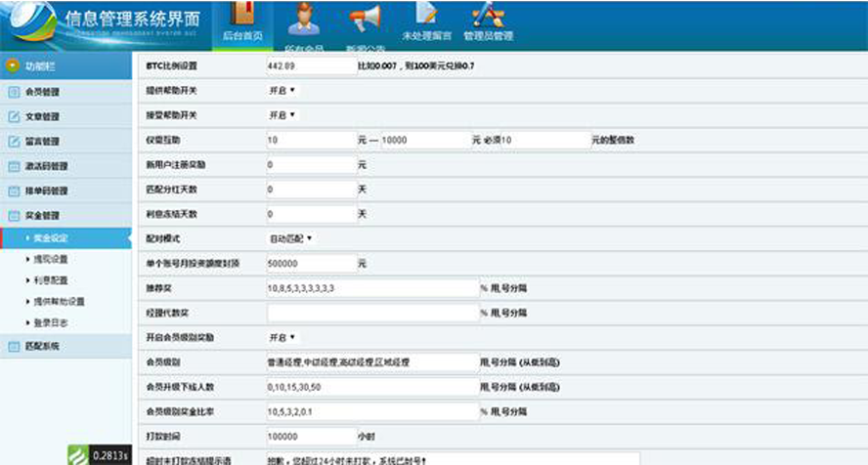Click the BTC比例设置 field showing 442.09
This screenshot has height=465, width=868.
pos(312,65)
